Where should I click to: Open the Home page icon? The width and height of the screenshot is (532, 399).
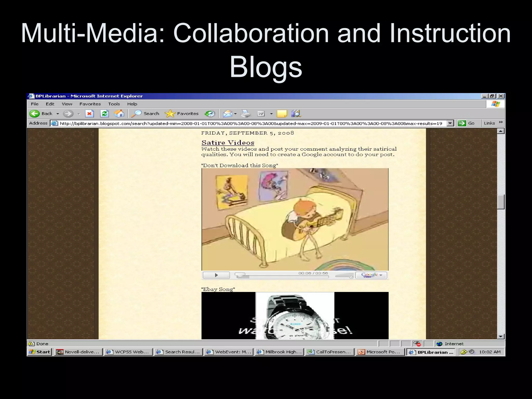[119, 114]
